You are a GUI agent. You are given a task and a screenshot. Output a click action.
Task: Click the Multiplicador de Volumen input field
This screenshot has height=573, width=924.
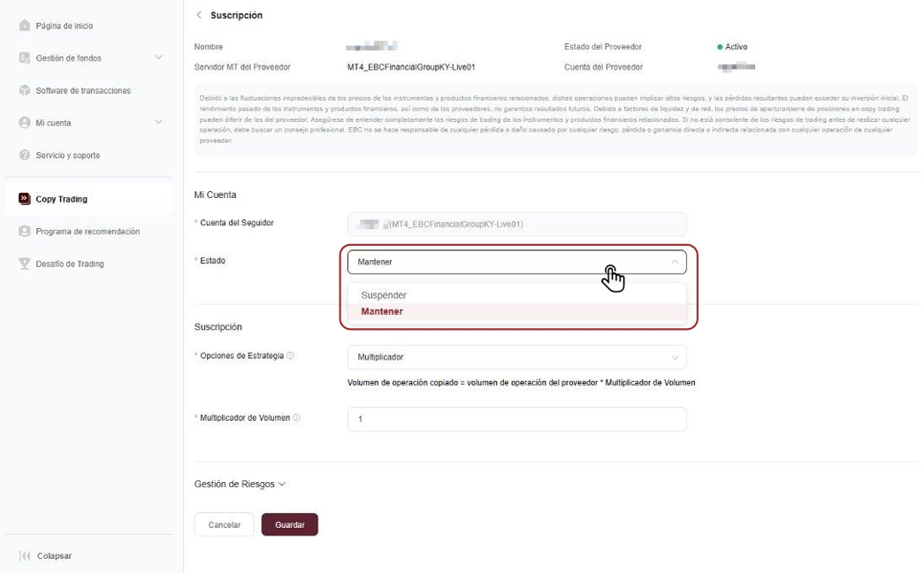point(516,419)
